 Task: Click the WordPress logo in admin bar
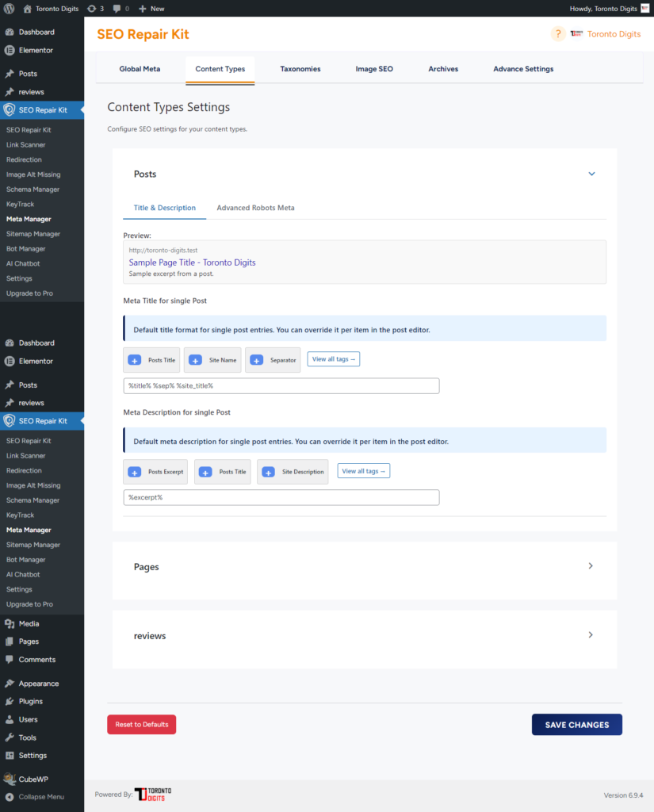click(x=9, y=8)
